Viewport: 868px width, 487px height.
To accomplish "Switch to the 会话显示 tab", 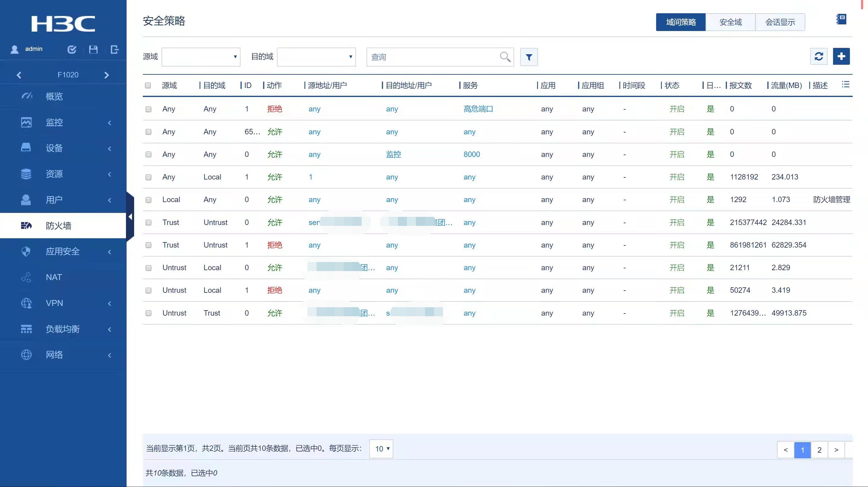I will 780,22.
